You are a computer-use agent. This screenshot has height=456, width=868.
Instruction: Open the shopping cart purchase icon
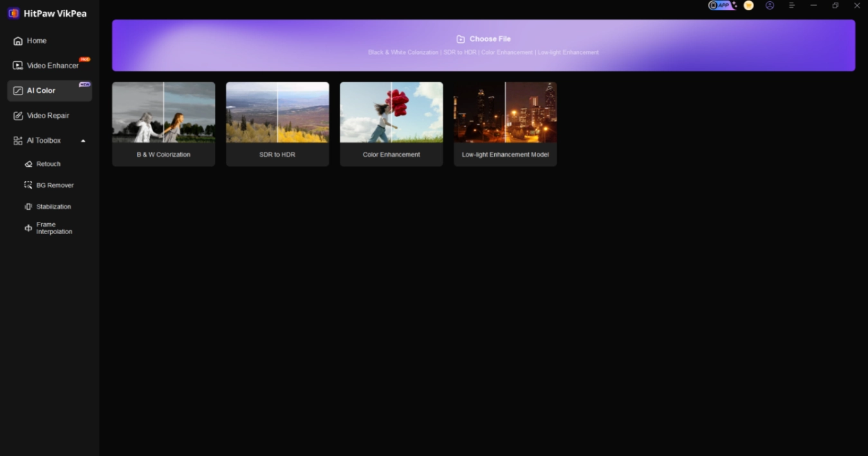pos(748,5)
